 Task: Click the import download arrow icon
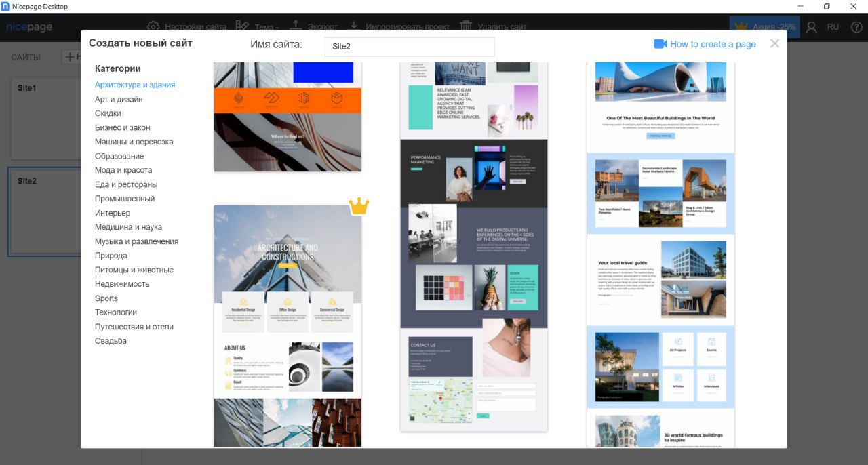pos(354,26)
